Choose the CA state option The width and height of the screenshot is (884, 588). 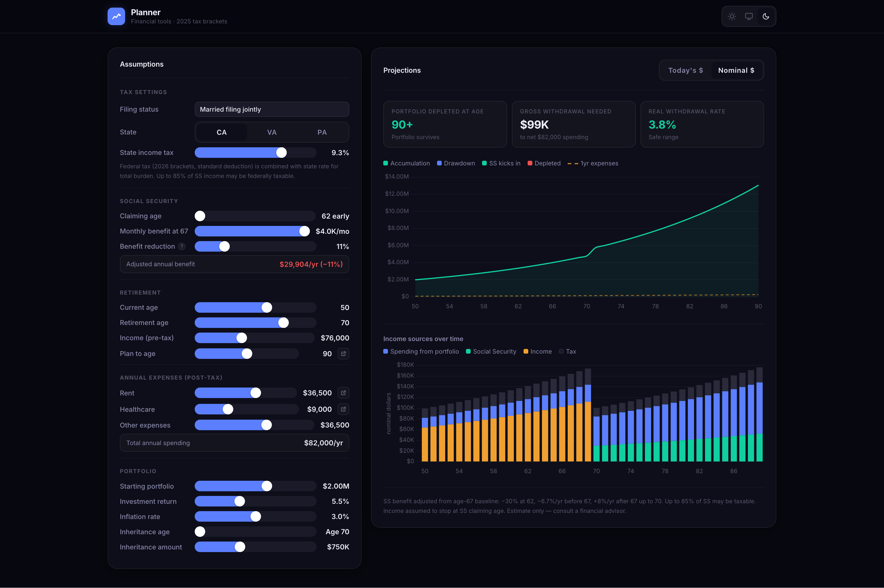221,132
